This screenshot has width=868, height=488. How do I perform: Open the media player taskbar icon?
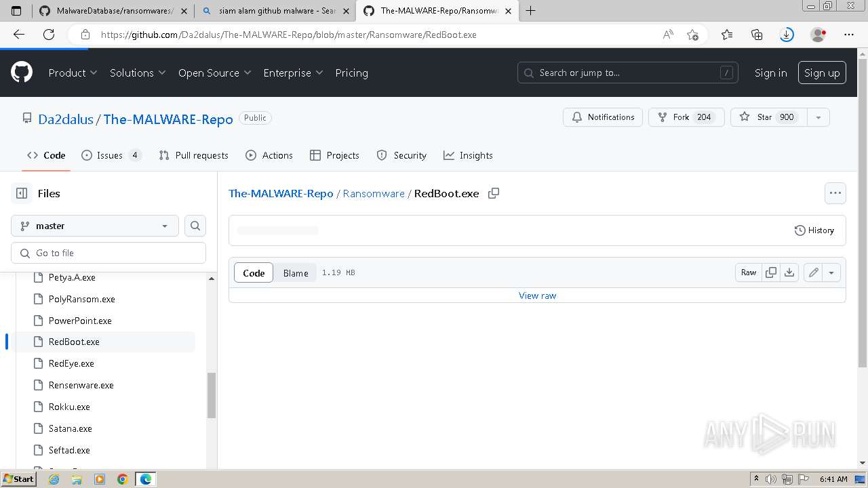pos(100,479)
